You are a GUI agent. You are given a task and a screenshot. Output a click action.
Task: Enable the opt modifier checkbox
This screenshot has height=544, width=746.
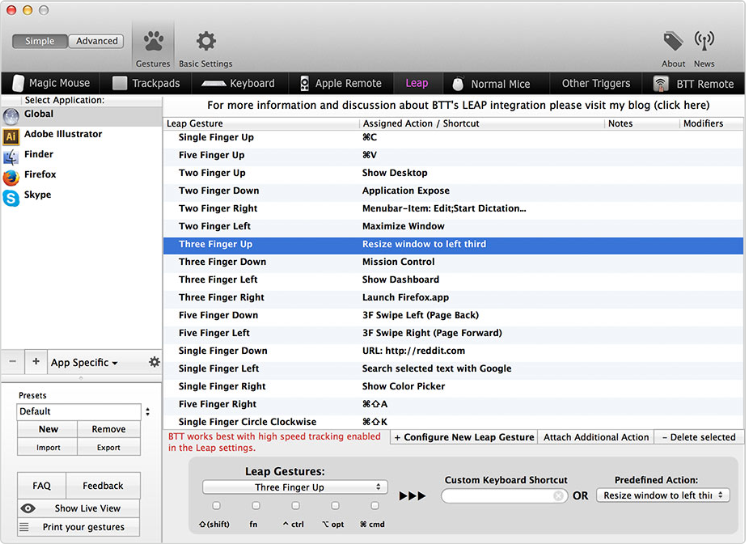[x=335, y=505]
